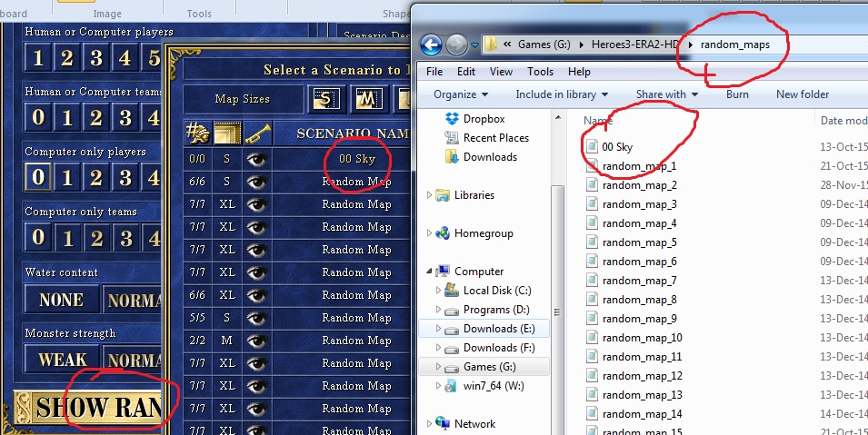Open the Help menu in Explorer

click(579, 72)
